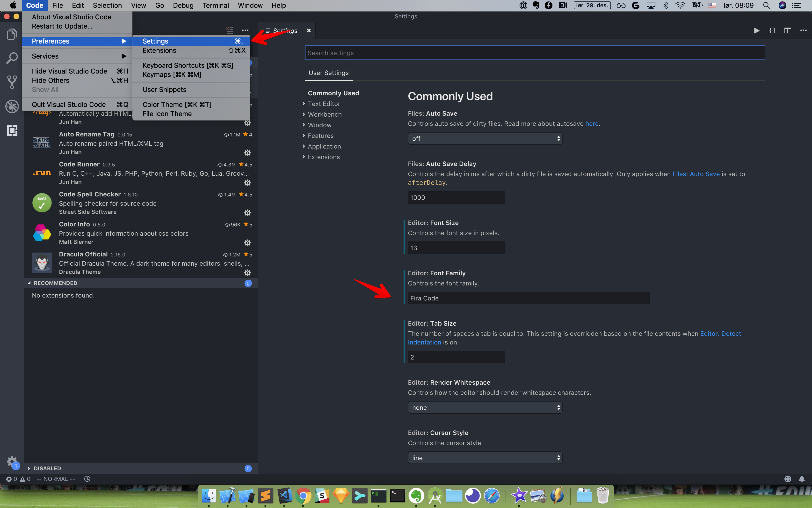Click errors and warnings count in status bar

(18, 479)
